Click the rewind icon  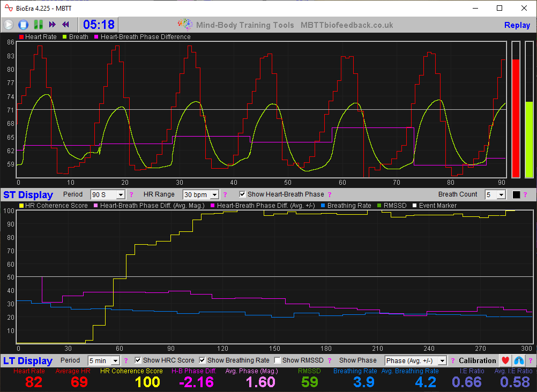point(65,24)
